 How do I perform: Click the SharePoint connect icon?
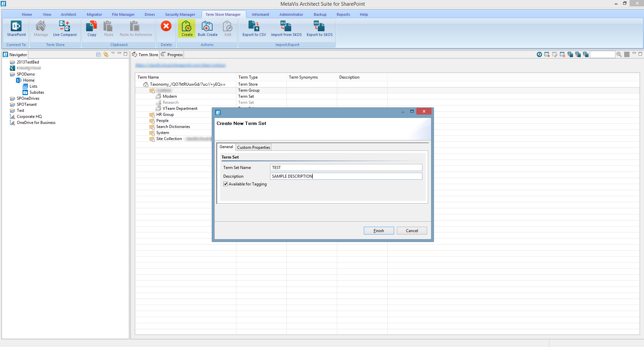coord(16,28)
